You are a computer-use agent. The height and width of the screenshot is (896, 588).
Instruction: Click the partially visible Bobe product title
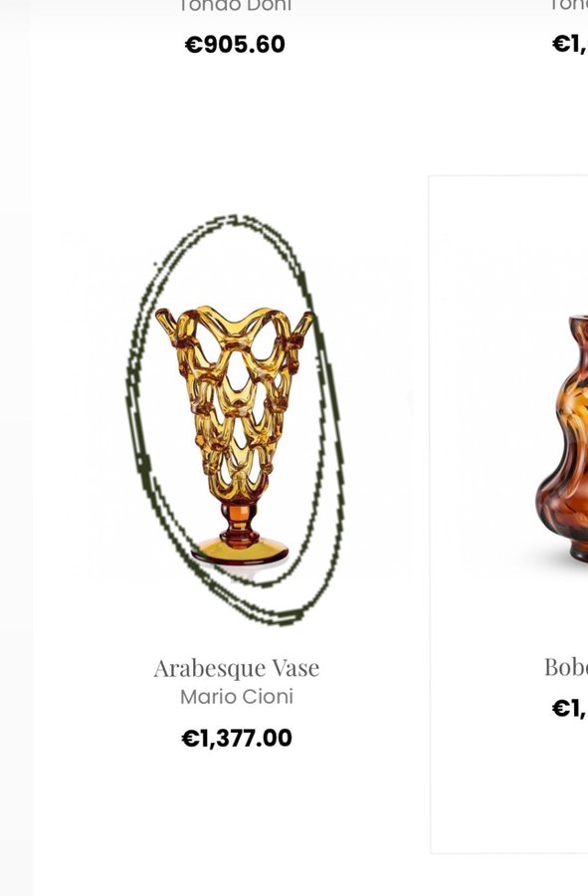coord(566,667)
